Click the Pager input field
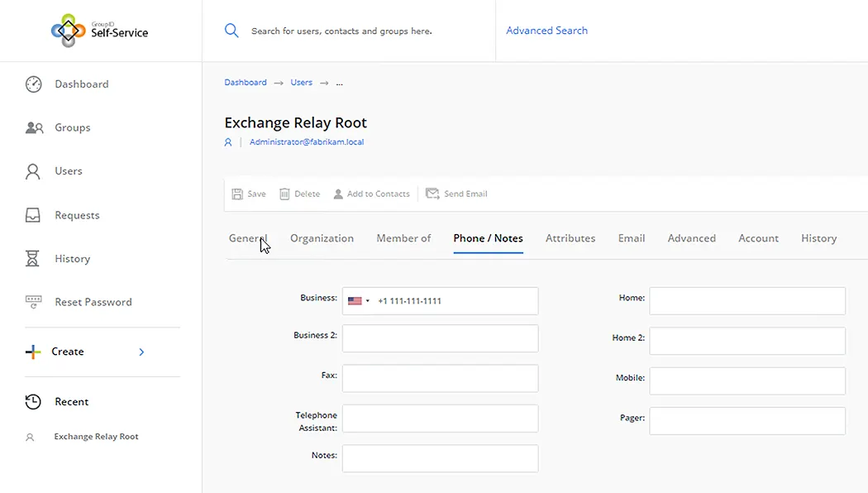This screenshot has height=493, width=868. [747, 420]
